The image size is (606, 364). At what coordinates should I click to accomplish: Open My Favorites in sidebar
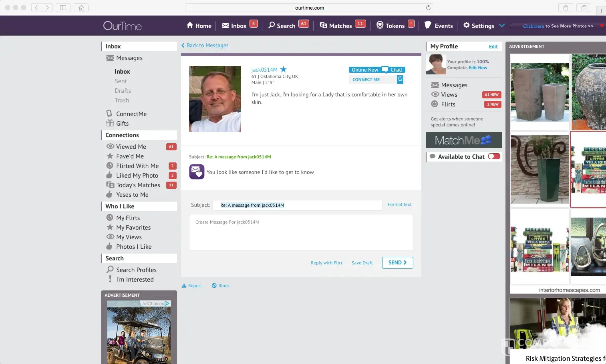click(x=133, y=228)
